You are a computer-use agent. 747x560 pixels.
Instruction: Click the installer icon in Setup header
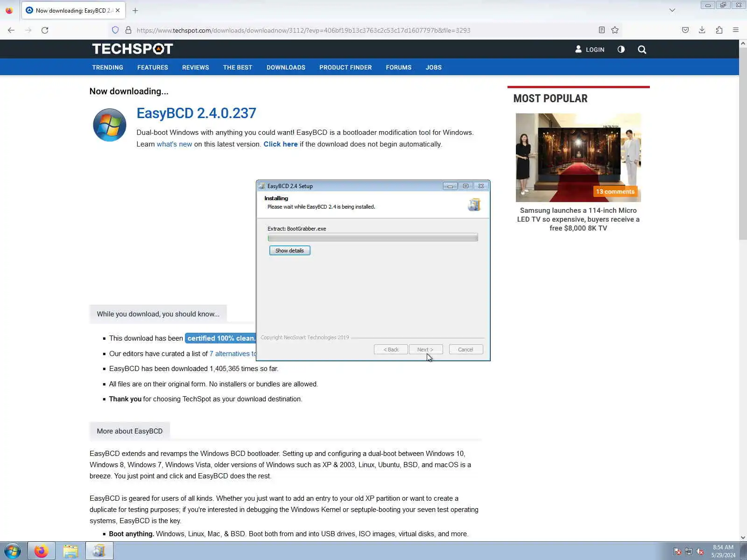(474, 204)
